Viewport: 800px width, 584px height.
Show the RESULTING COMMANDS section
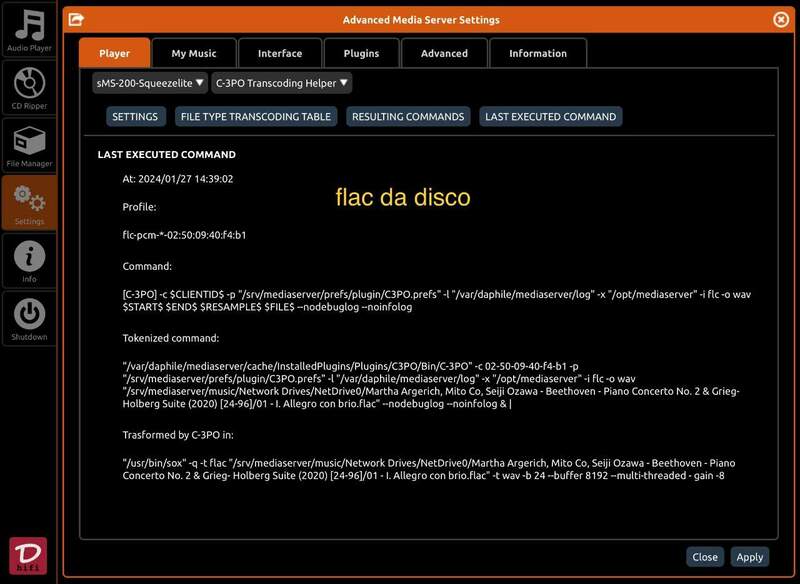tap(408, 117)
